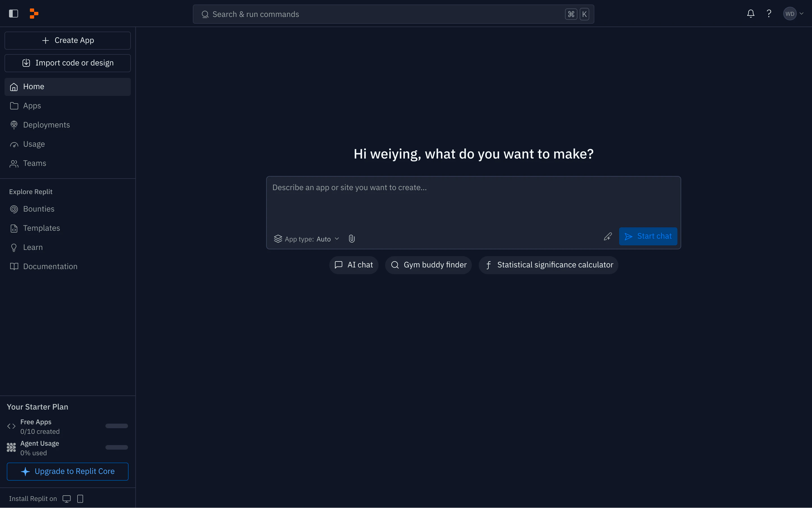
Task: Click the Search & run commands field
Action: tap(393, 14)
